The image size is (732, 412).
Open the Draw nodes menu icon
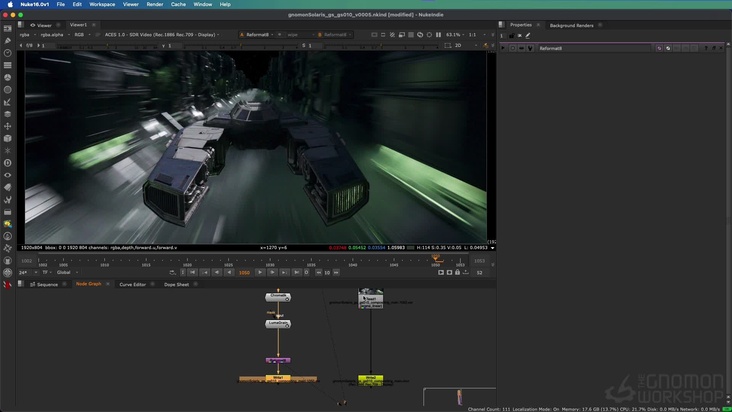[x=7, y=41]
